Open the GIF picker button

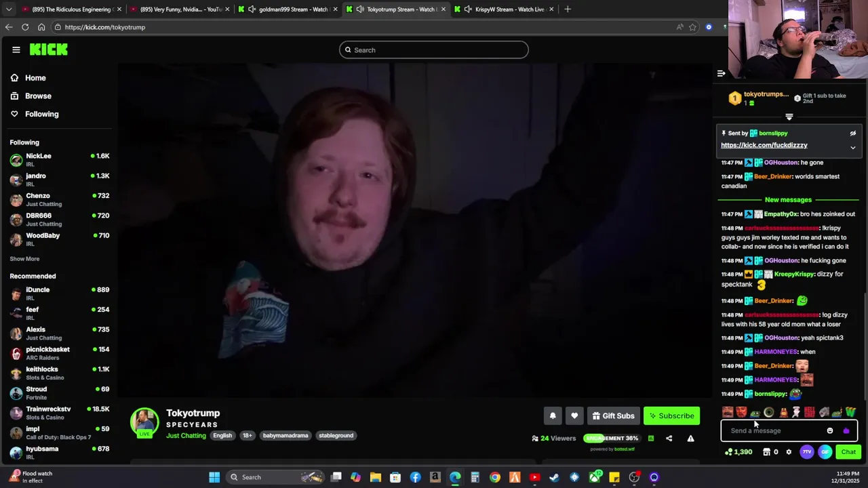click(825, 452)
